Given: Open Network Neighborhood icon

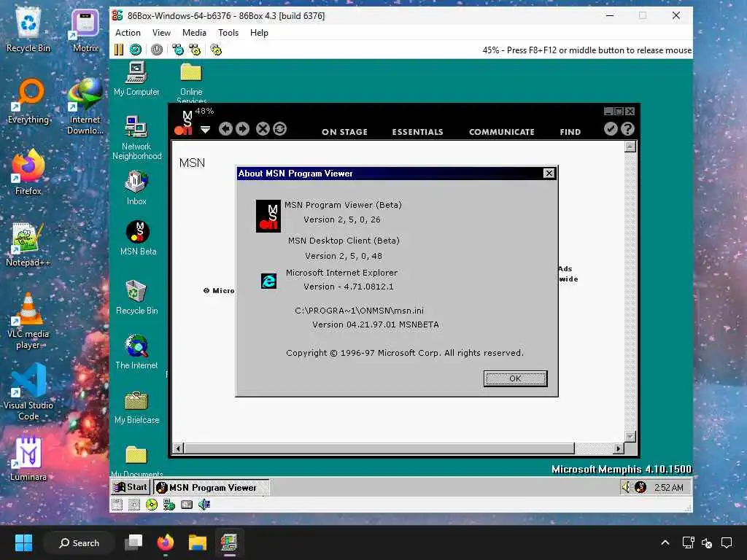Looking at the screenshot, I should (136, 138).
